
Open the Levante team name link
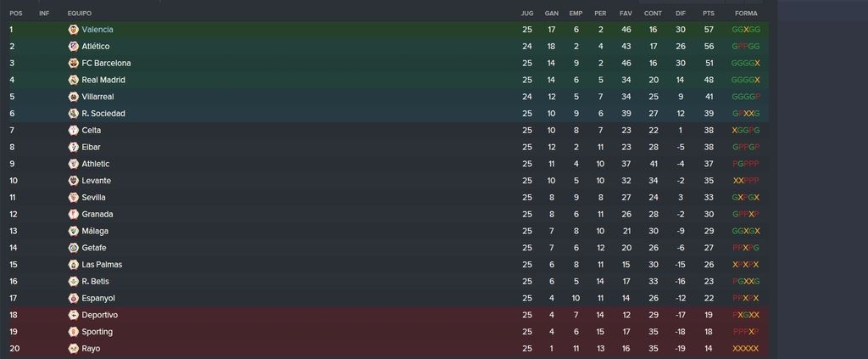[x=97, y=181]
